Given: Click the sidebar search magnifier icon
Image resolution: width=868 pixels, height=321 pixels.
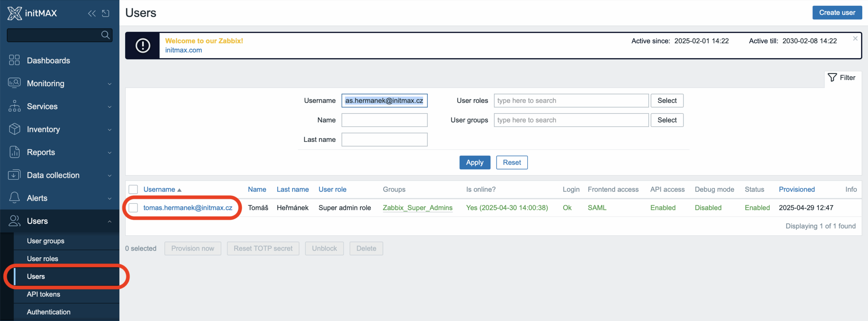Looking at the screenshot, I should click(105, 35).
